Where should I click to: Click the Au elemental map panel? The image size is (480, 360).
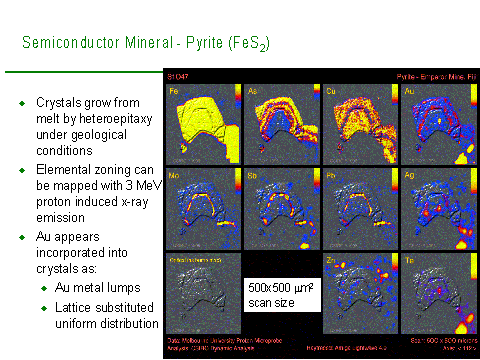click(439, 124)
